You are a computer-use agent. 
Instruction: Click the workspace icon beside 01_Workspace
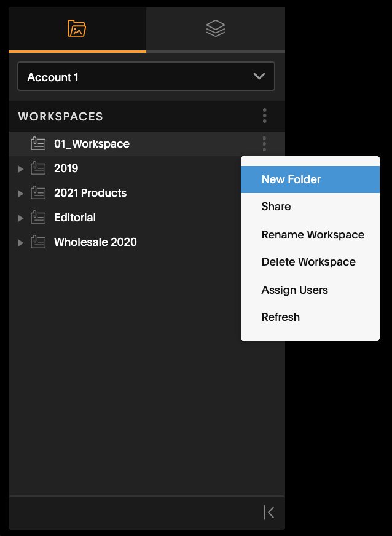pyautogui.click(x=38, y=144)
